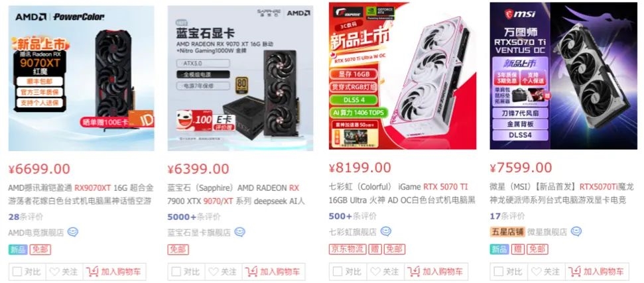Viewport: 644px width, 283px height.
Task: Check compare box on MSI ¥7599 card
Action: pyautogui.click(x=498, y=272)
